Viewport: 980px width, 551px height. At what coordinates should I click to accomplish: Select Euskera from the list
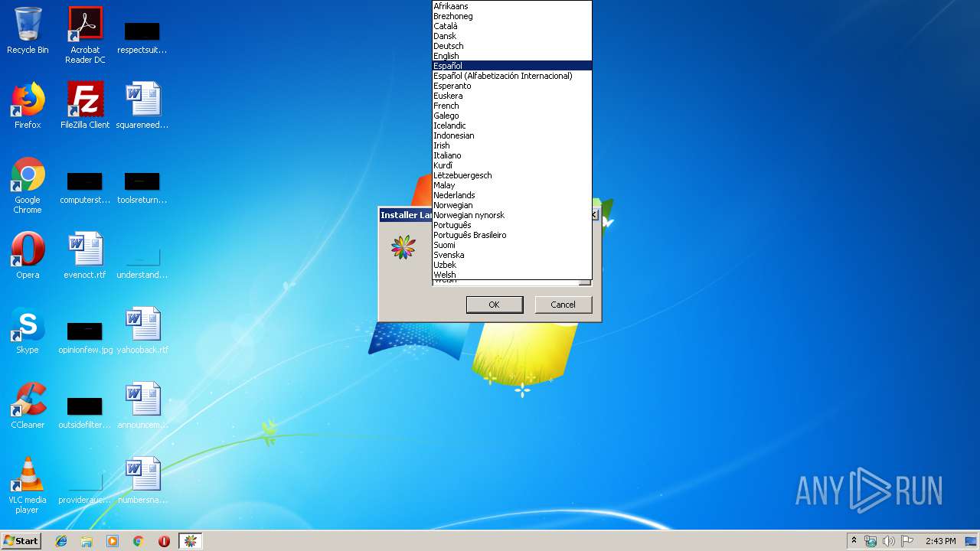(x=512, y=96)
